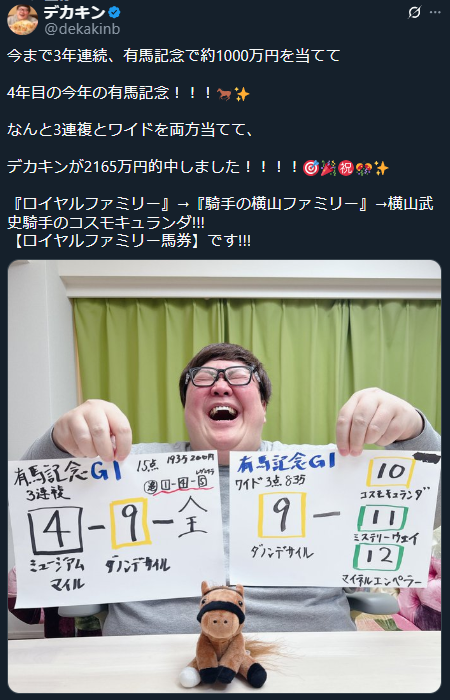
Task: Open the @dekakinb handle link
Action: pyautogui.click(x=81, y=29)
